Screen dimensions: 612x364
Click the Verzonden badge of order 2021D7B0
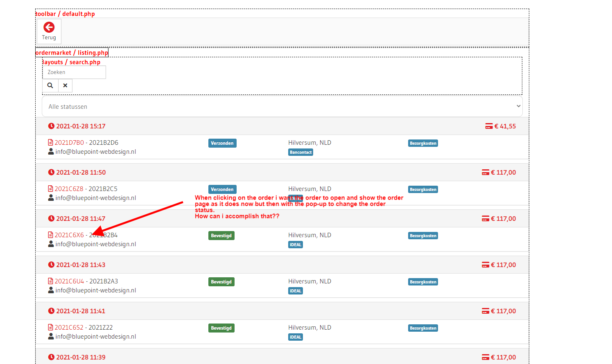pos(222,143)
